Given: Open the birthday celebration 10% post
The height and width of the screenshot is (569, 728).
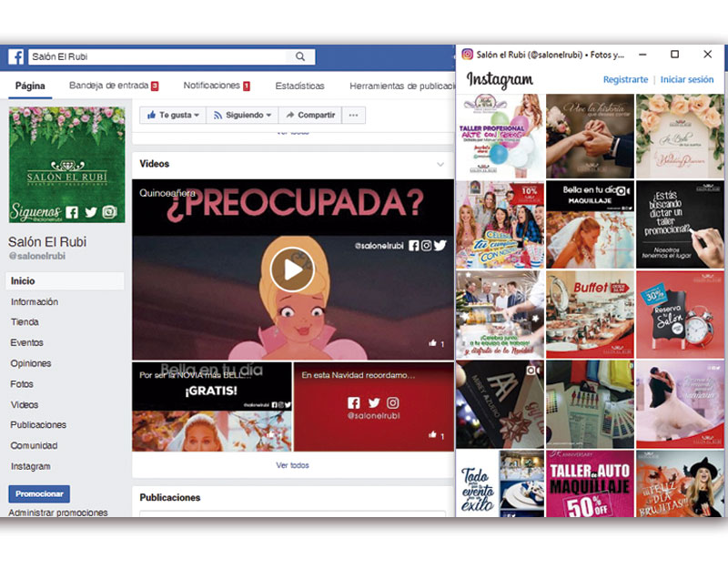Looking at the screenshot, I should (x=500, y=224).
